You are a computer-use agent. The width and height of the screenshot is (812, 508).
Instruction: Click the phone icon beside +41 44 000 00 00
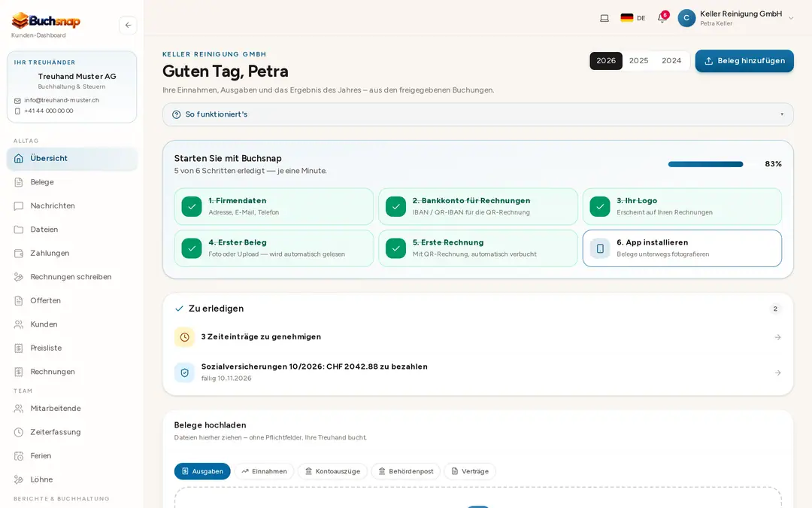tap(17, 111)
